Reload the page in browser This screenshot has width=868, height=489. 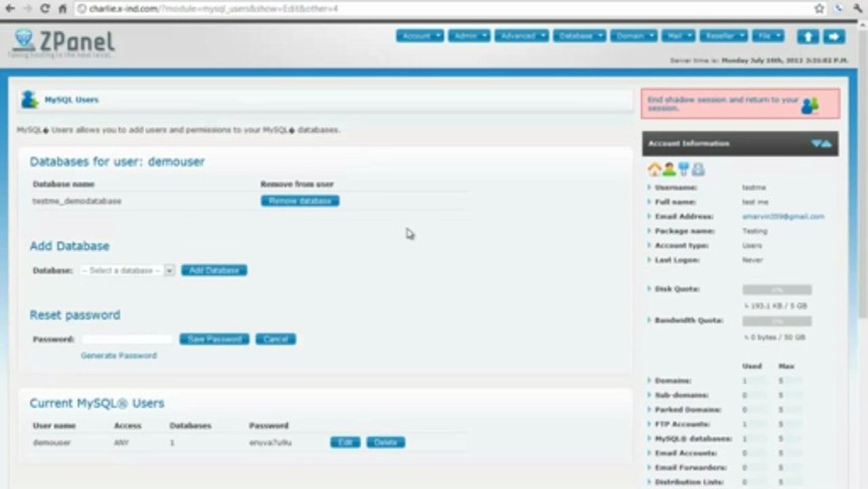45,9
